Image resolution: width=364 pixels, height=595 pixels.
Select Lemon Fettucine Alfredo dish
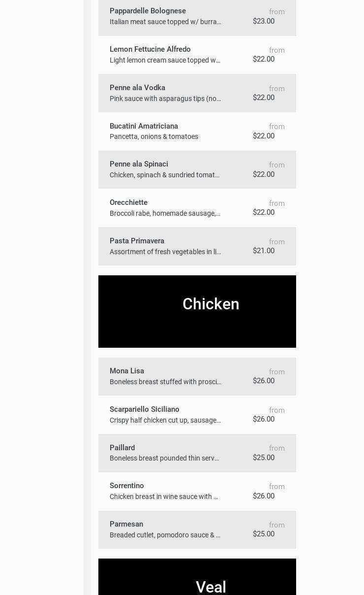click(x=150, y=49)
